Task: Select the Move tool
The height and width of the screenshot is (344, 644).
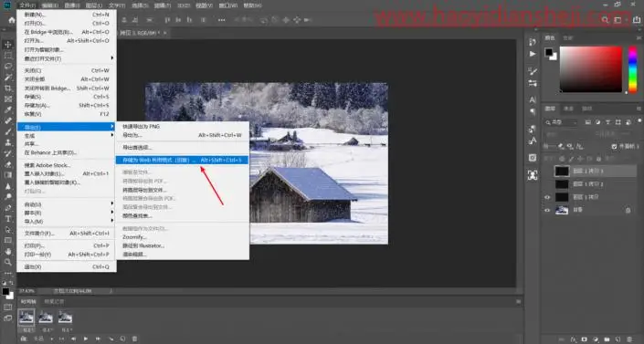Action: pos(8,45)
